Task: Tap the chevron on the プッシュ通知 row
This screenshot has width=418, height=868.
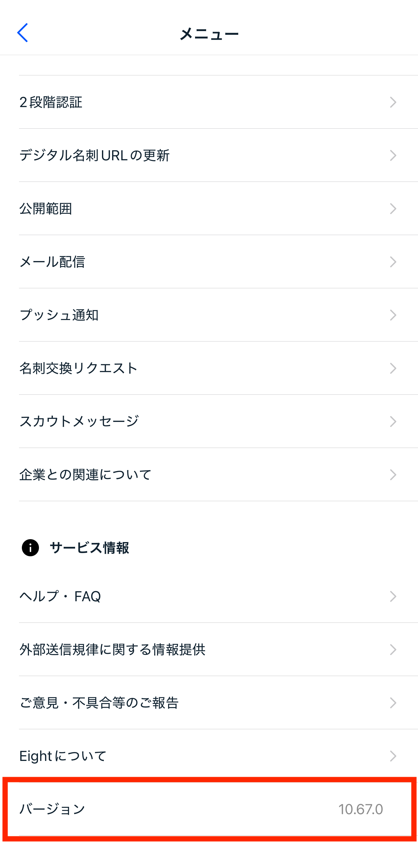Action: pos(393,315)
